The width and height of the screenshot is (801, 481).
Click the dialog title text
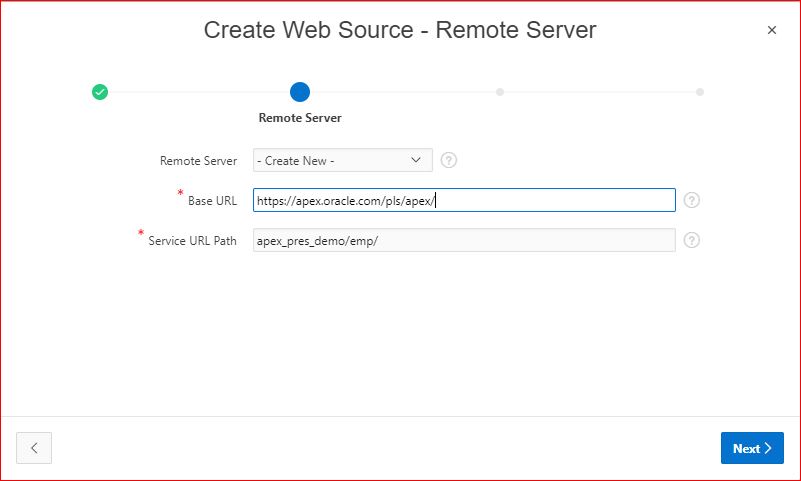pyautogui.click(x=400, y=30)
